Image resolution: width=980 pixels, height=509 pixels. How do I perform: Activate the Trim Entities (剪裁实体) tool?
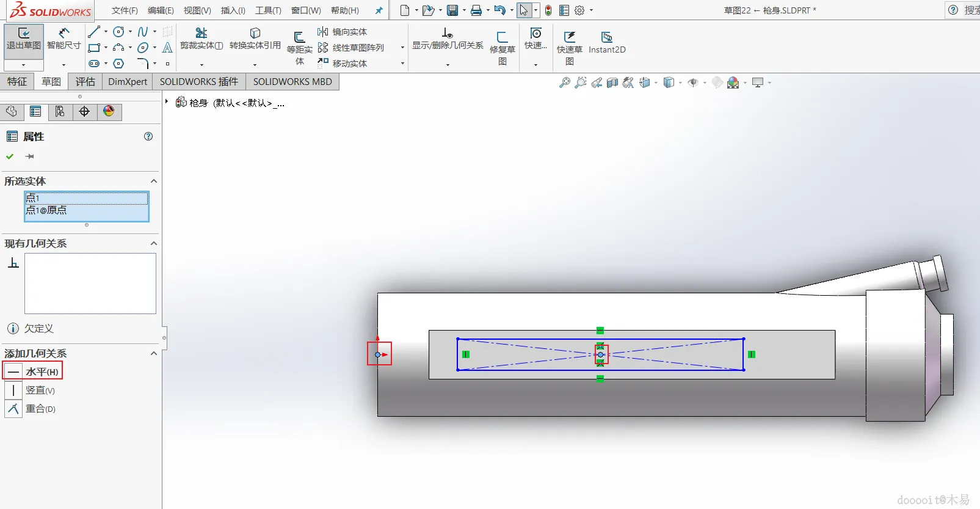point(201,39)
